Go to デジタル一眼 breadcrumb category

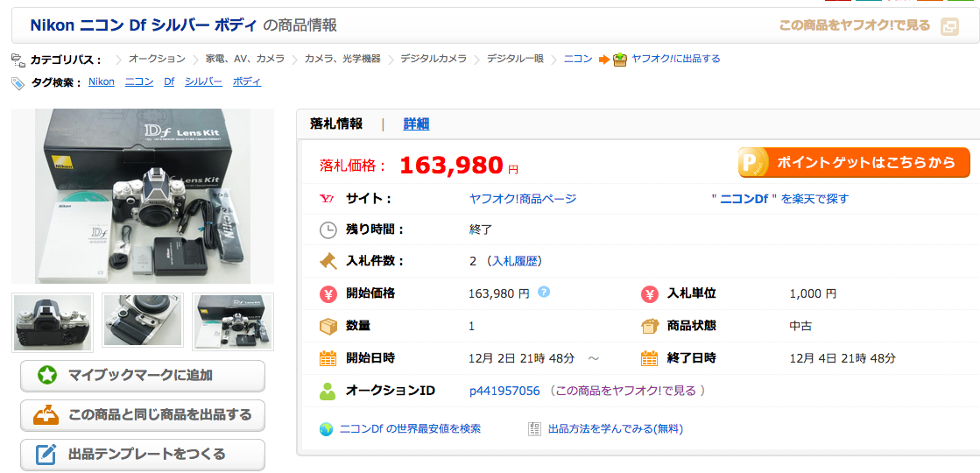[x=515, y=59]
